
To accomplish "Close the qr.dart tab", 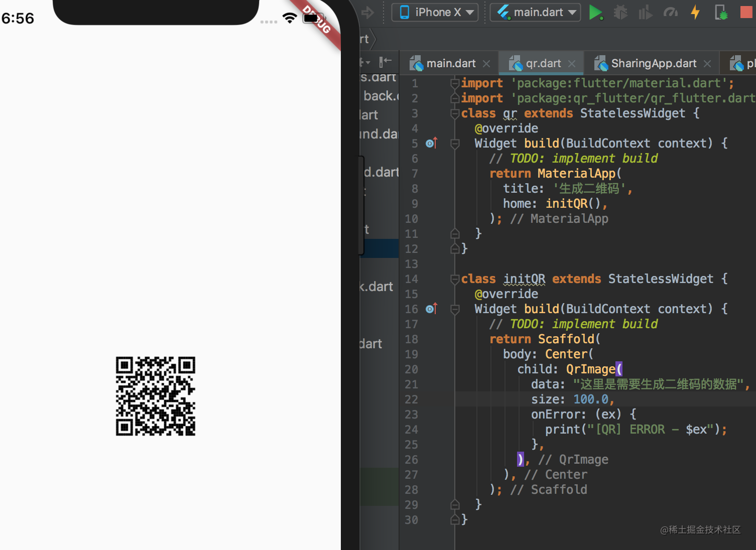I will [x=572, y=64].
